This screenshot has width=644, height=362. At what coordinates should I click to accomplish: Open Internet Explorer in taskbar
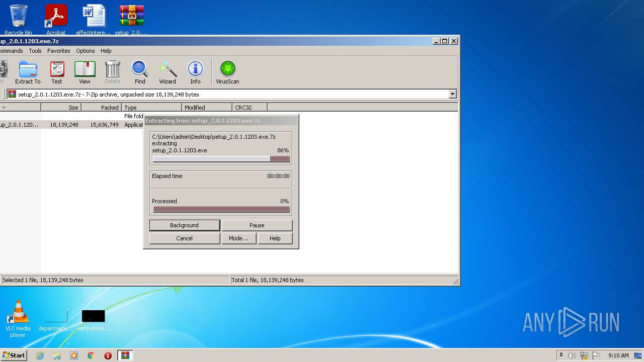point(40,355)
